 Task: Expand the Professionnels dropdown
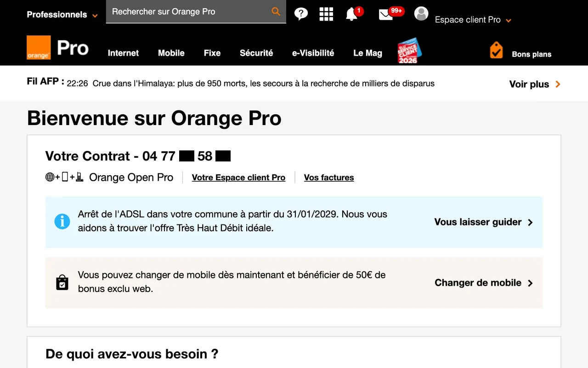coord(95,16)
